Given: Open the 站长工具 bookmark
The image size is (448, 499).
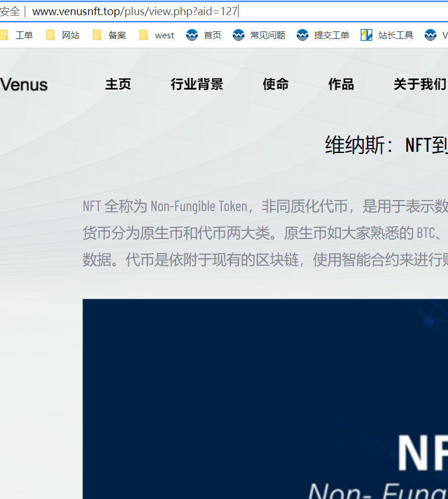Looking at the screenshot, I should [x=387, y=35].
